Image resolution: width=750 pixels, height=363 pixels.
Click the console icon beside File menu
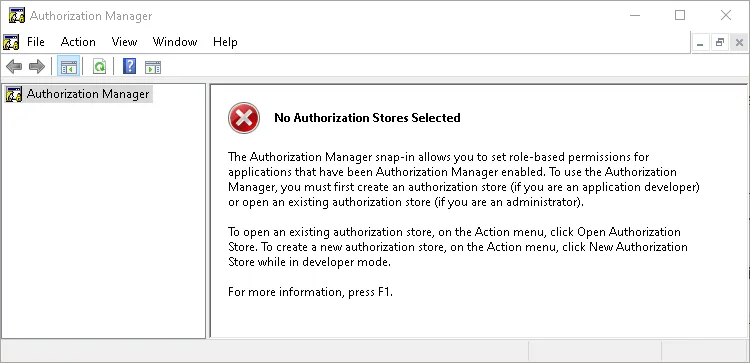[x=11, y=43]
